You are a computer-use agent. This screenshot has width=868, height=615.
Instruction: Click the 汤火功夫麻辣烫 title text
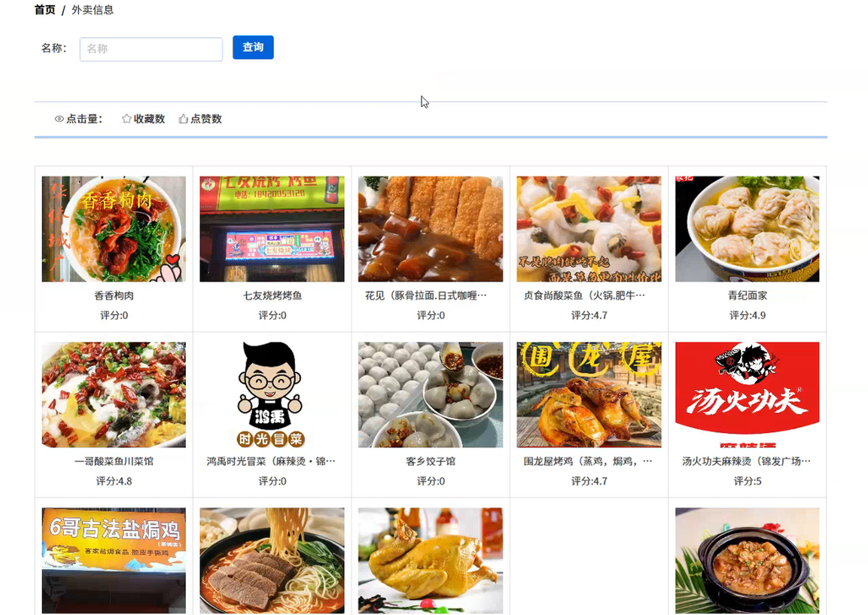(x=746, y=461)
